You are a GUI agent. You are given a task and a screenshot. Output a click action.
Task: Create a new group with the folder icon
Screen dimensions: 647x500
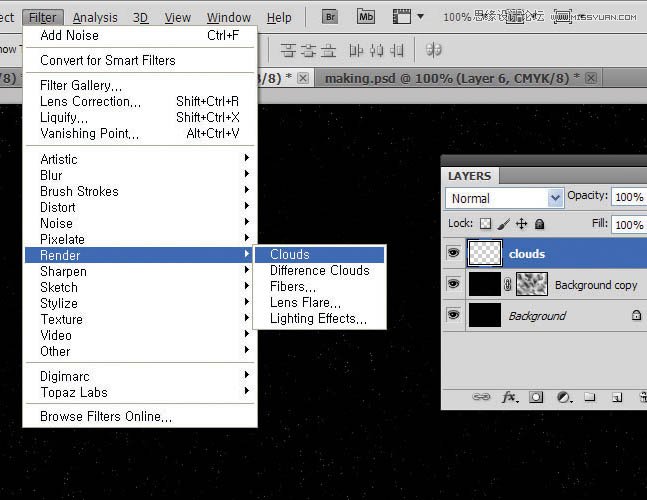(x=589, y=397)
